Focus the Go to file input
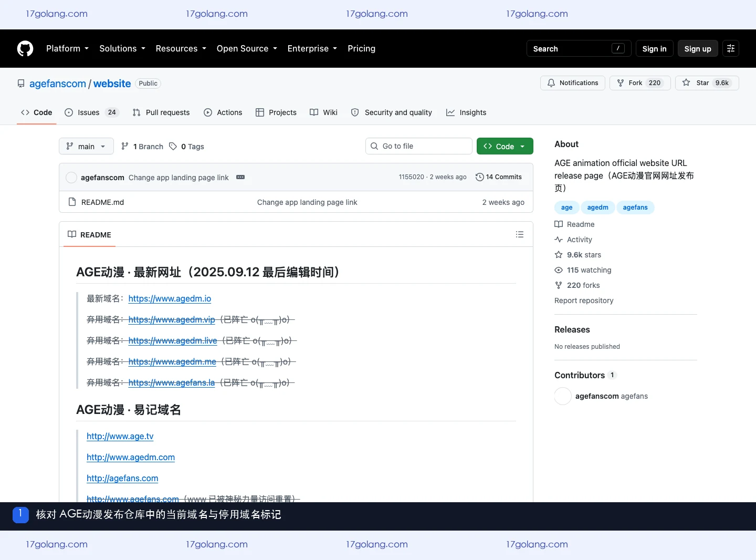This screenshot has height=560, width=756. coord(419,146)
